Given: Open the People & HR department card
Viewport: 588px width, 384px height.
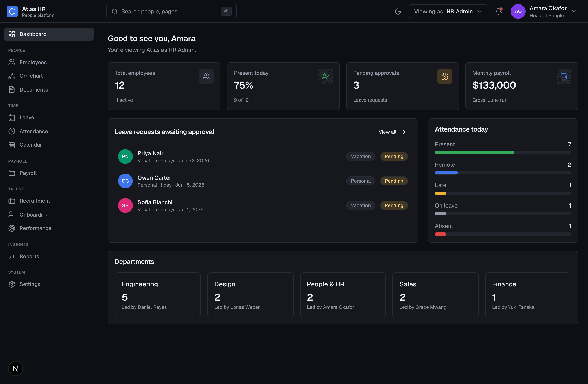Looking at the screenshot, I should point(343,295).
